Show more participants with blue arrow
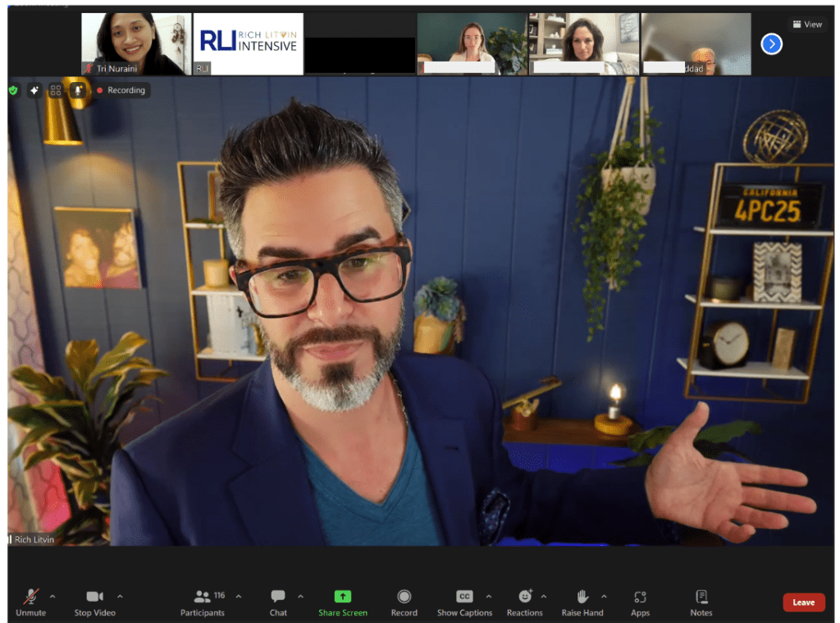 pyautogui.click(x=771, y=44)
